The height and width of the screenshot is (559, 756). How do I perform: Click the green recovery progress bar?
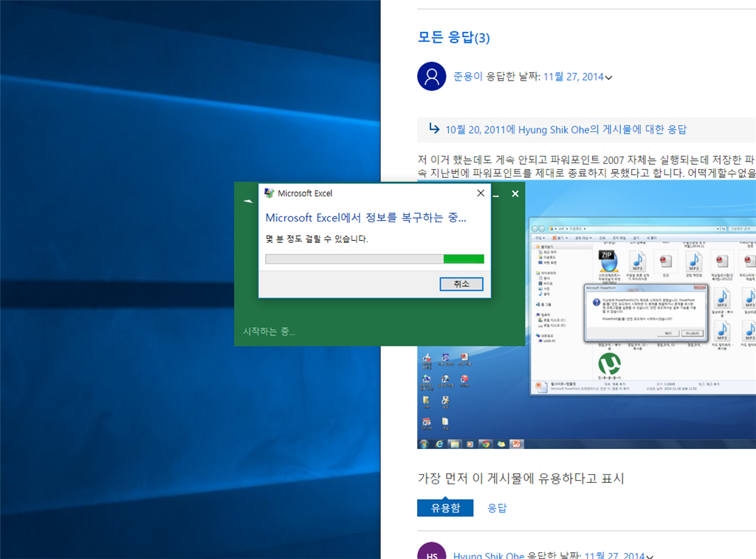[374, 259]
